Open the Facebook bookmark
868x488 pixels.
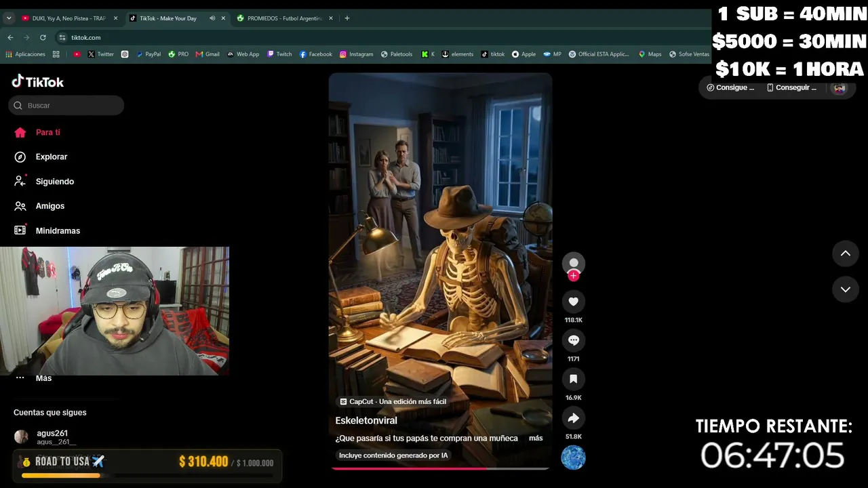click(316, 54)
